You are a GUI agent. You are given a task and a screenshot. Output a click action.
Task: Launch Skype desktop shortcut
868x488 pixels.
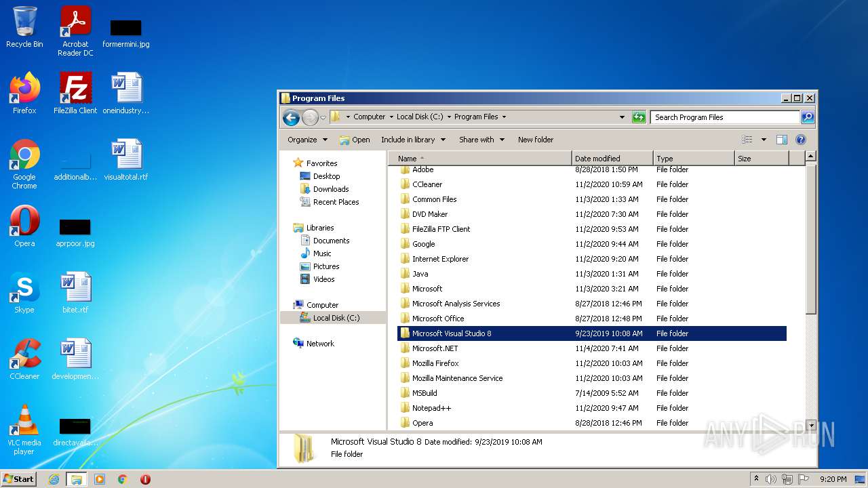click(24, 293)
